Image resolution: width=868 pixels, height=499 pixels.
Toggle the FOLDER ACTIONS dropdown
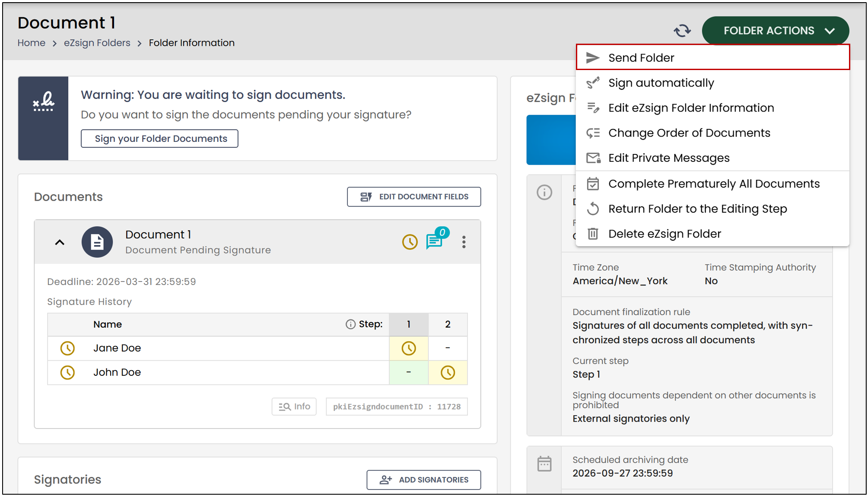(x=776, y=31)
